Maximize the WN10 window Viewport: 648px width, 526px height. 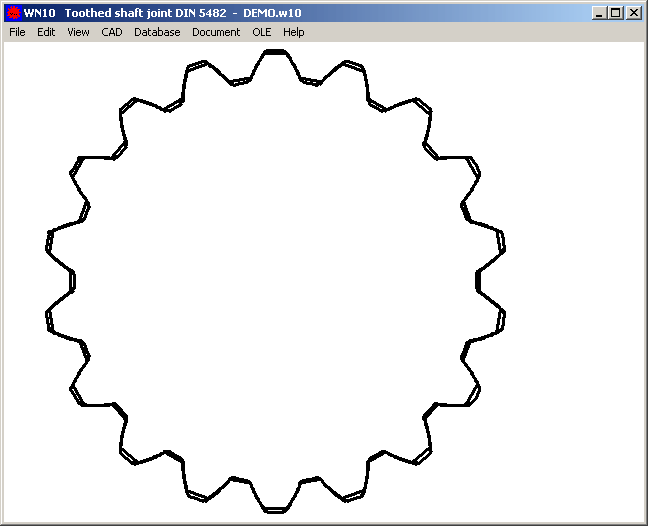click(x=615, y=13)
